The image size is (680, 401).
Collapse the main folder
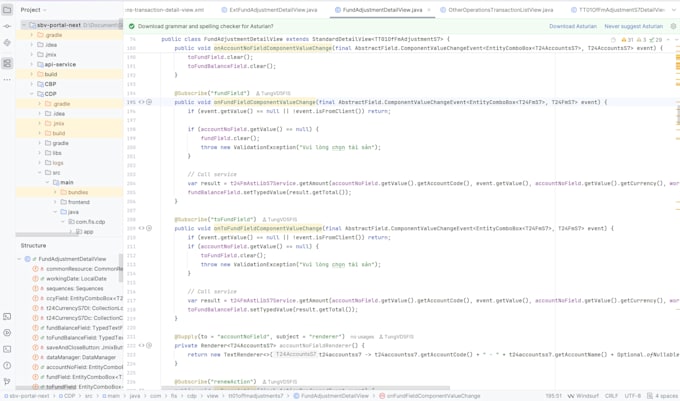pyautogui.click(x=47, y=183)
